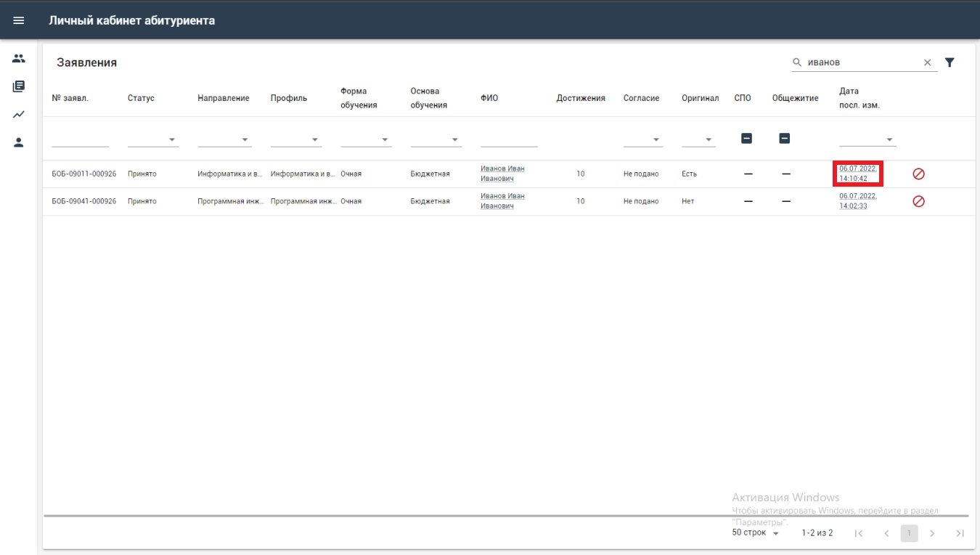Sort by the Профиль column header
This screenshot has width=980, height=555.
[x=289, y=98]
